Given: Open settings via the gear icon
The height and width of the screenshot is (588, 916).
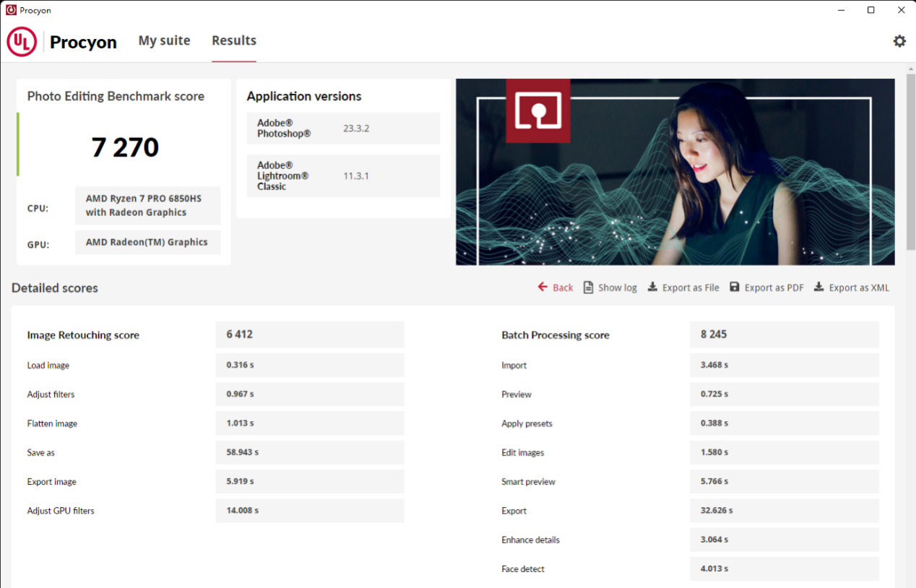Looking at the screenshot, I should pos(899,41).
